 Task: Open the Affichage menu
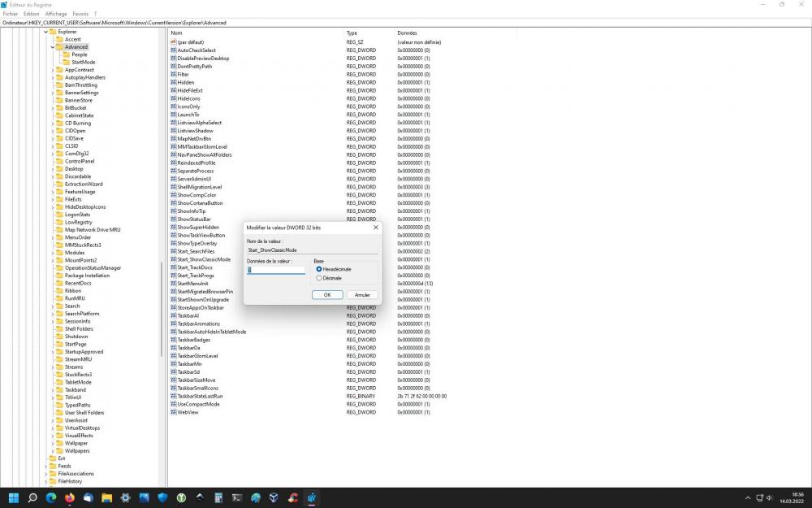(55, 14)
